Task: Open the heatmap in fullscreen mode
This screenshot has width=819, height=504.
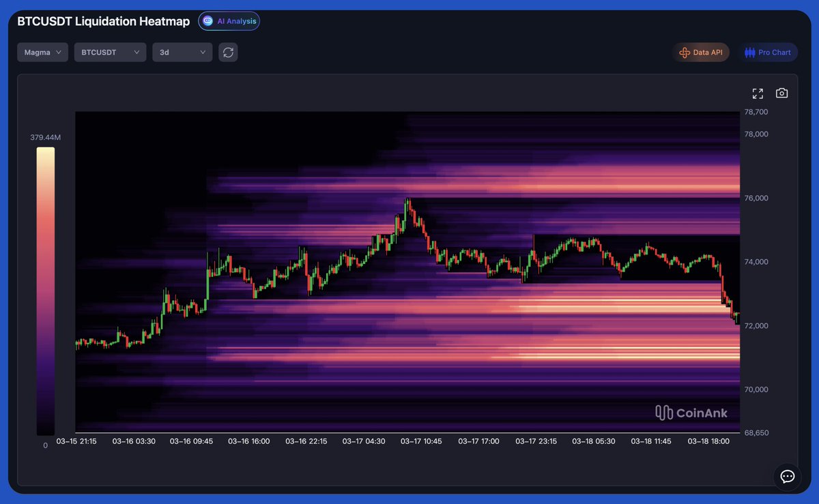Action: [x=758, y=93]
